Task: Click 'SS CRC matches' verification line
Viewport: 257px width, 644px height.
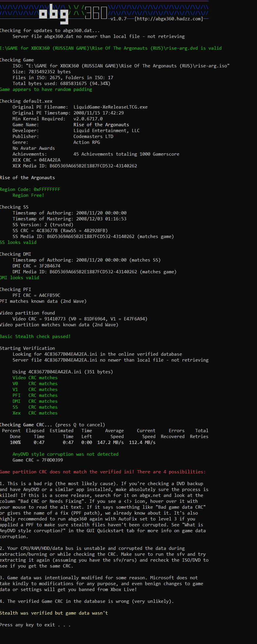Action: 35,407
